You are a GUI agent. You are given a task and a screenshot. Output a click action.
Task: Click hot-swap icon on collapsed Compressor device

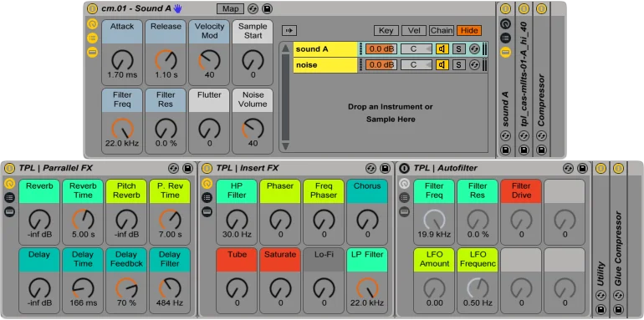coord(541,135)
